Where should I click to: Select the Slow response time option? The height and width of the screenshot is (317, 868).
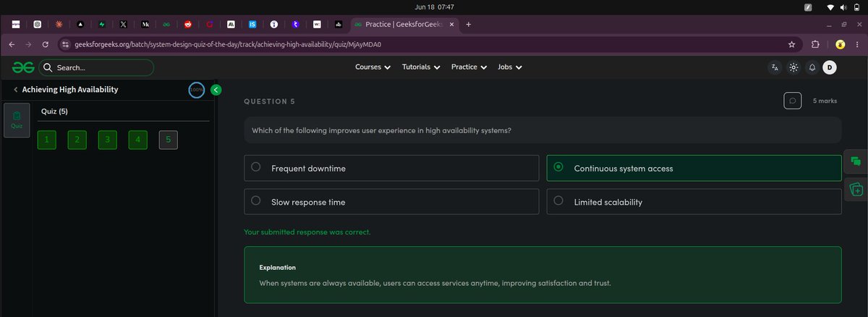(391, 202)
